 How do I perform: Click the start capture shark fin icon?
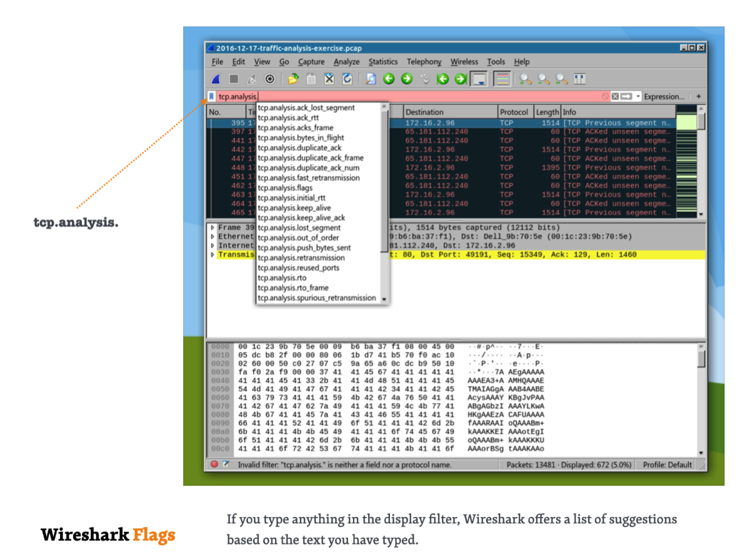click(x=216, y=79)
